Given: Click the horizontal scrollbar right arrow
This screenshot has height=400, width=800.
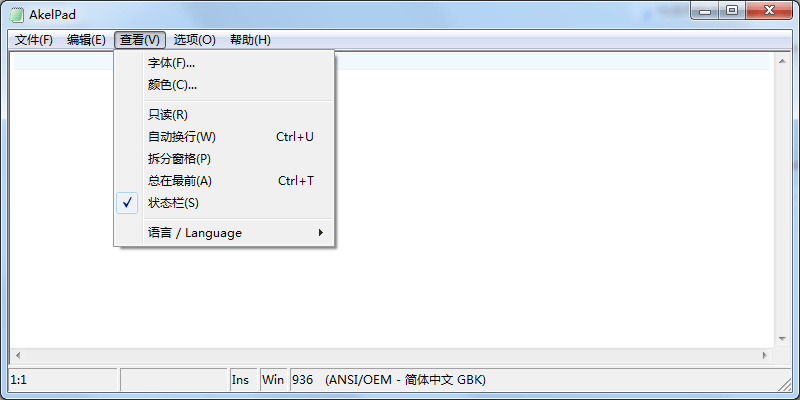Looking at the screenshot, I should tap(766, 356).
